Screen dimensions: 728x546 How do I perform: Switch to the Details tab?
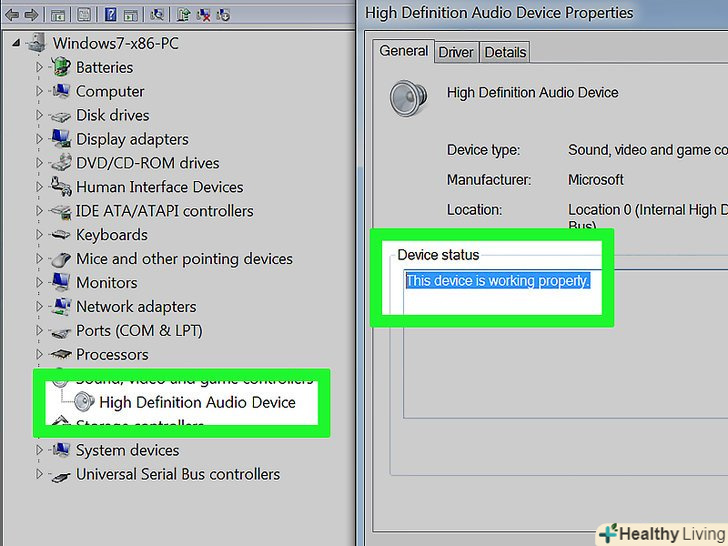[x=505, y=52]
